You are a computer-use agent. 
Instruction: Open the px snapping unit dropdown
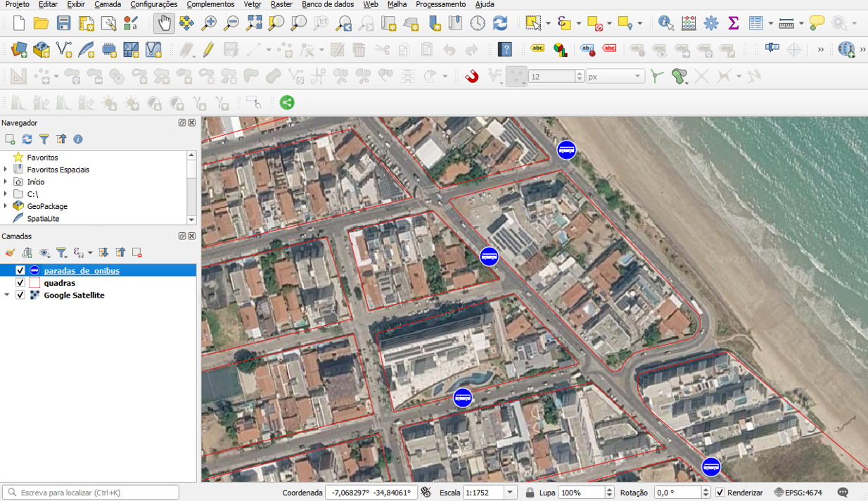637,76
